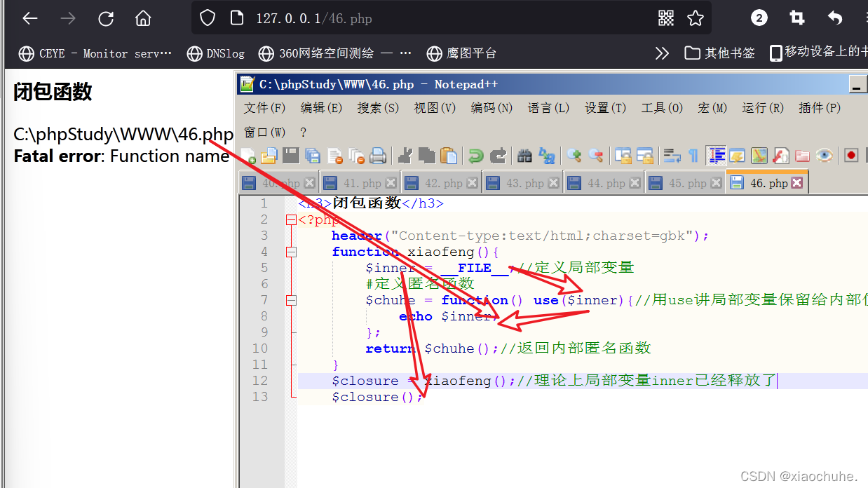868x488 pixels.
Task: Show more bookmarks with the double chevron
Action: coord(662,53)
